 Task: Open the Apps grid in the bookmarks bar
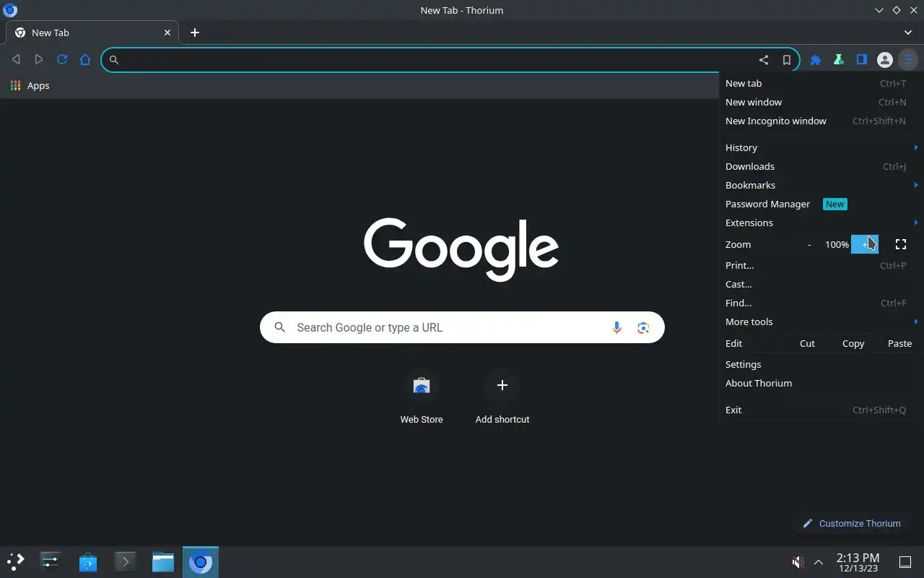click(x=30, y=85)
